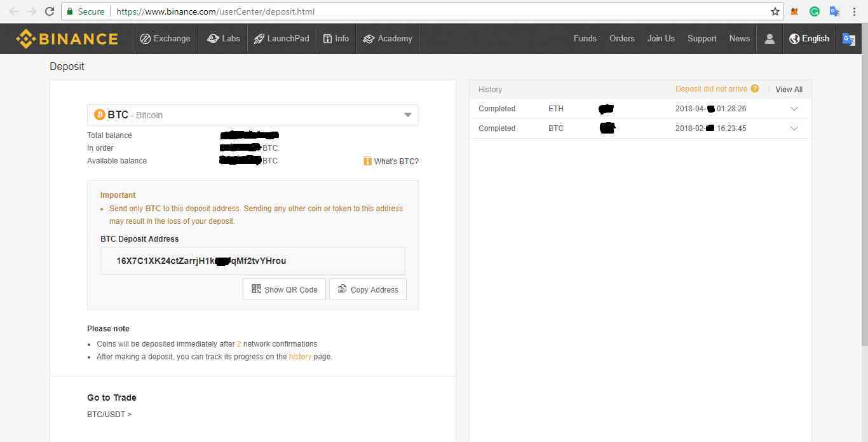Open the Info menu item

click(336, 39)
